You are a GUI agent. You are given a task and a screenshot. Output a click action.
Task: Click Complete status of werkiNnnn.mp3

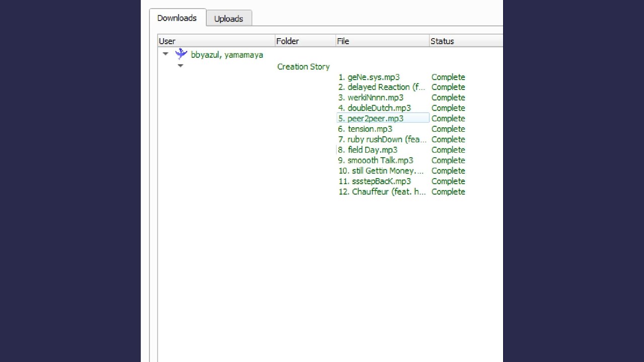(448, 98)
